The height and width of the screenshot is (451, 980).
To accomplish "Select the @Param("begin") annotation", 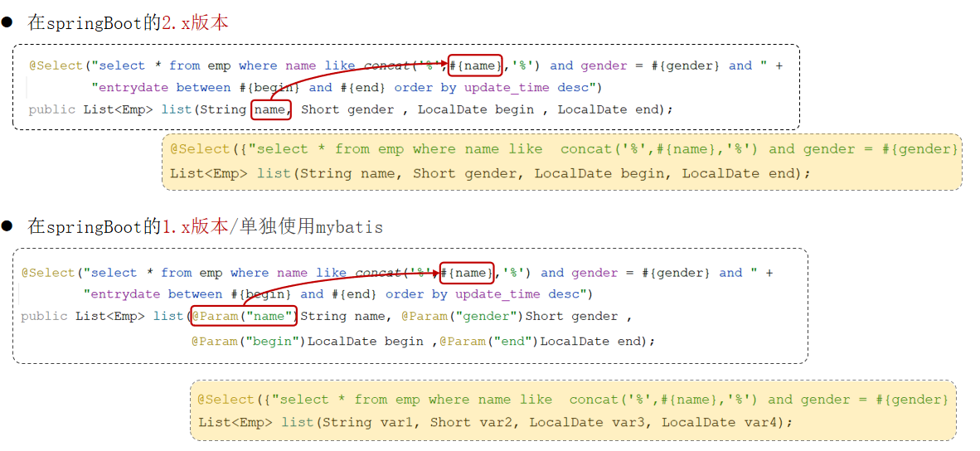I will (248, 341).
